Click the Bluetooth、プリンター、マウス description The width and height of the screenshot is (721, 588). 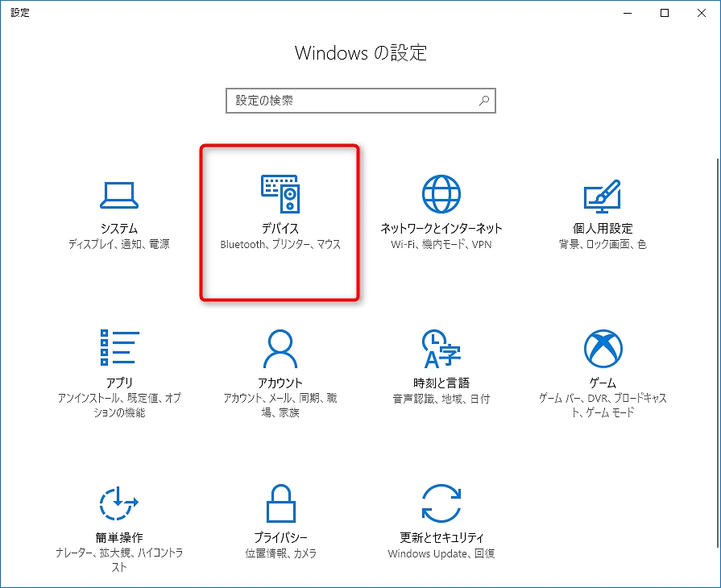[x=280, y=245]
